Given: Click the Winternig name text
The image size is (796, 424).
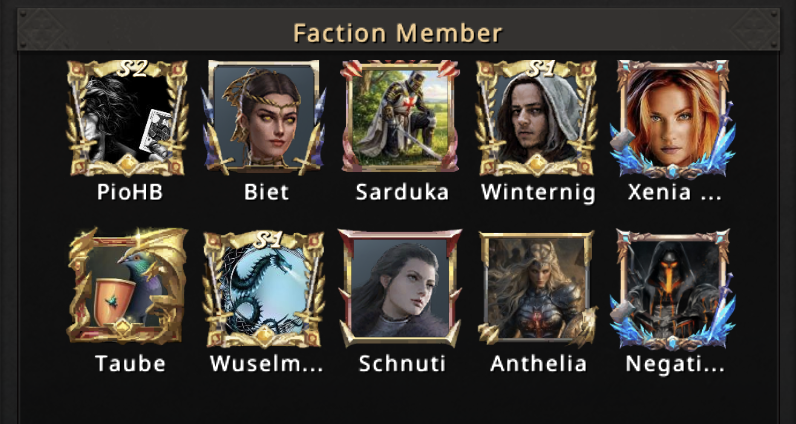Looking at the screenshot, I should pos(538,193).
